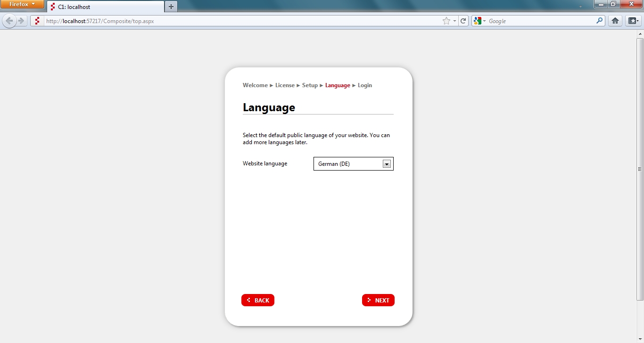Click the site favicon in address bar
Image resolution: width=644 pixels, height=343 pixels.
pyautogui.click(x=38, y=21)
